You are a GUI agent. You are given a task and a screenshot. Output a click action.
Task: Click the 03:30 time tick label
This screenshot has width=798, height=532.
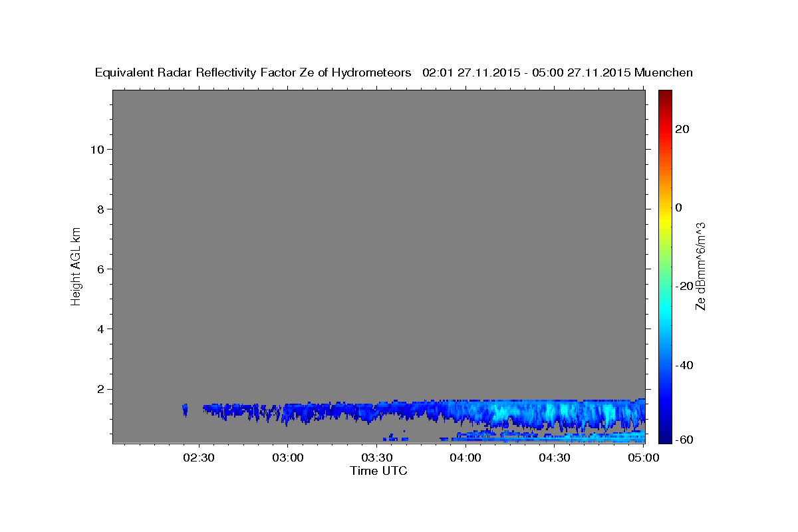point(376,458)
